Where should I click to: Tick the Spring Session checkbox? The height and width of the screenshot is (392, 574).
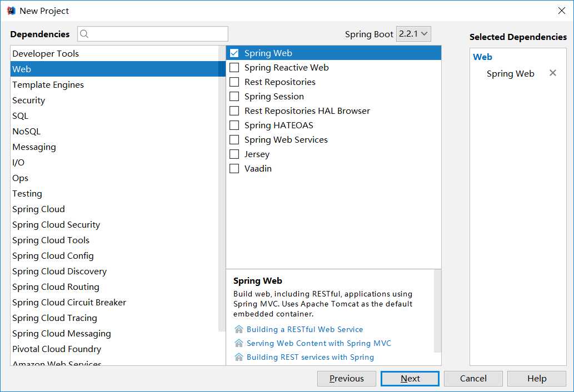click(x=234, y=96)
